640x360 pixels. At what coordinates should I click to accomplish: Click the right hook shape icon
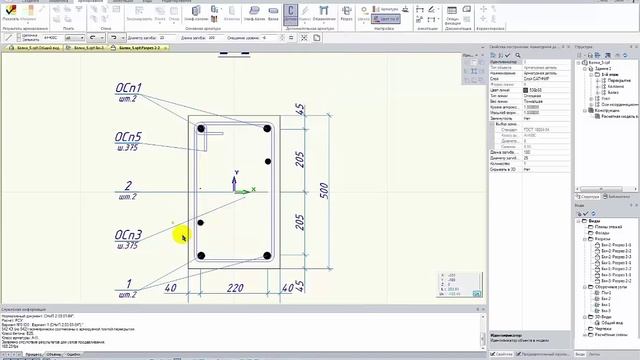pos(113,38)
